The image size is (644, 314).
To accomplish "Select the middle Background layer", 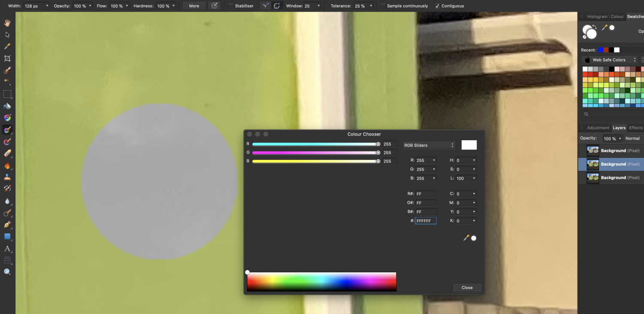I will 614,164.
